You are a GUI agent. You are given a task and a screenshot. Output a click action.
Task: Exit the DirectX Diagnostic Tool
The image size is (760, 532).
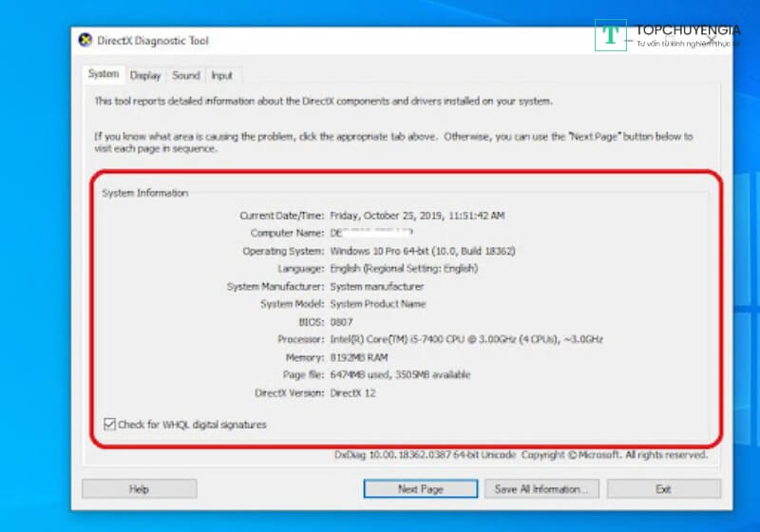pos(663,489)
